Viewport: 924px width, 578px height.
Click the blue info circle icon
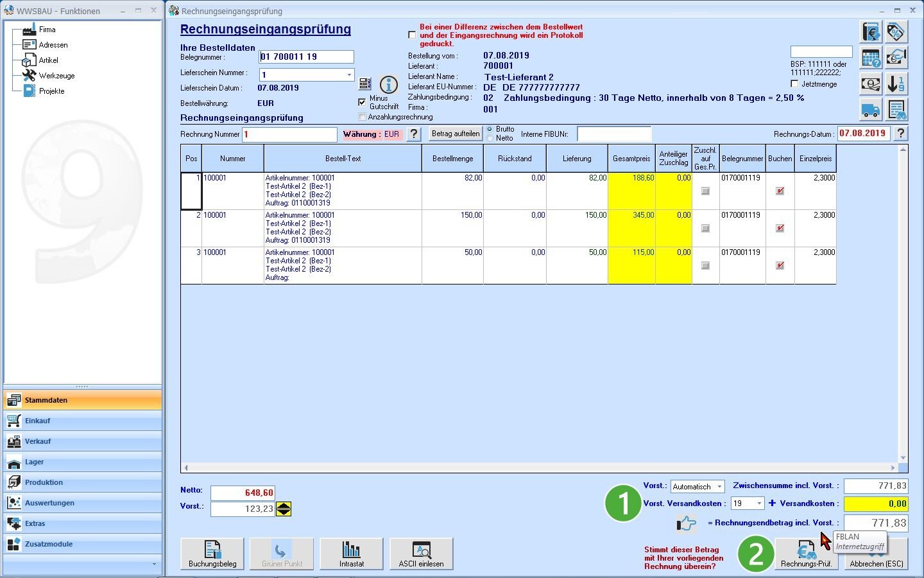389,84
